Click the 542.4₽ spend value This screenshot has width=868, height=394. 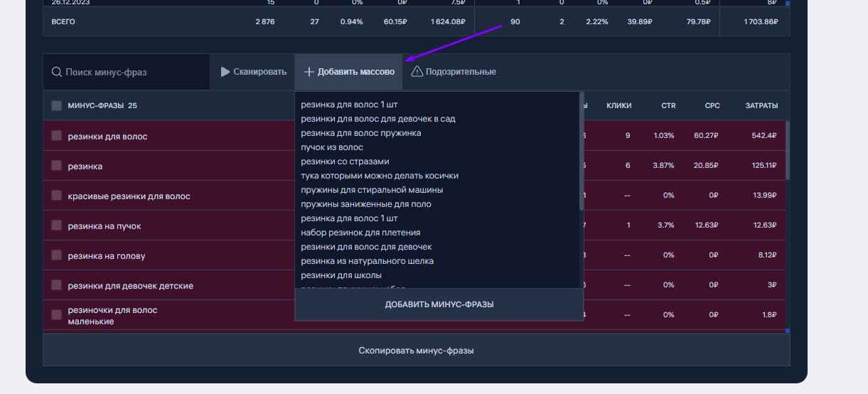[x=764, y=136]
